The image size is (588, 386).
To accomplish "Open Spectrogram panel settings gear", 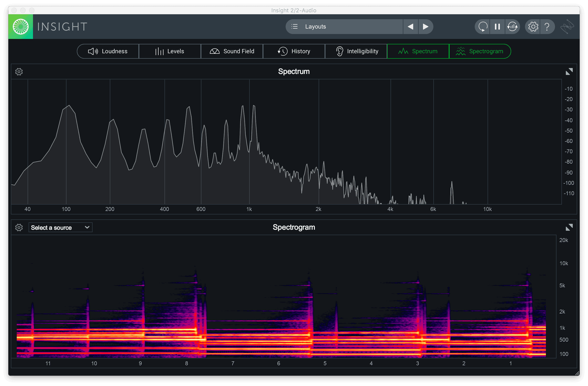I will (x=19, y=228).
